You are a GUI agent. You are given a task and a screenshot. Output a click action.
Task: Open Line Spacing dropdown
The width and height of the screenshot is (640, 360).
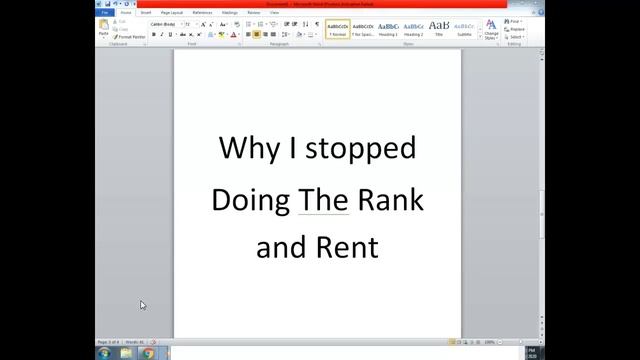(x=286, y=35)
